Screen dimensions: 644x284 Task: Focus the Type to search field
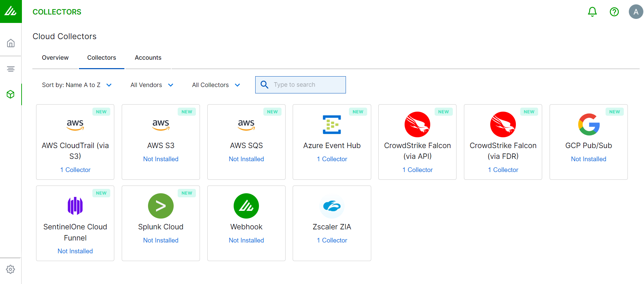(x=300, y=85)
